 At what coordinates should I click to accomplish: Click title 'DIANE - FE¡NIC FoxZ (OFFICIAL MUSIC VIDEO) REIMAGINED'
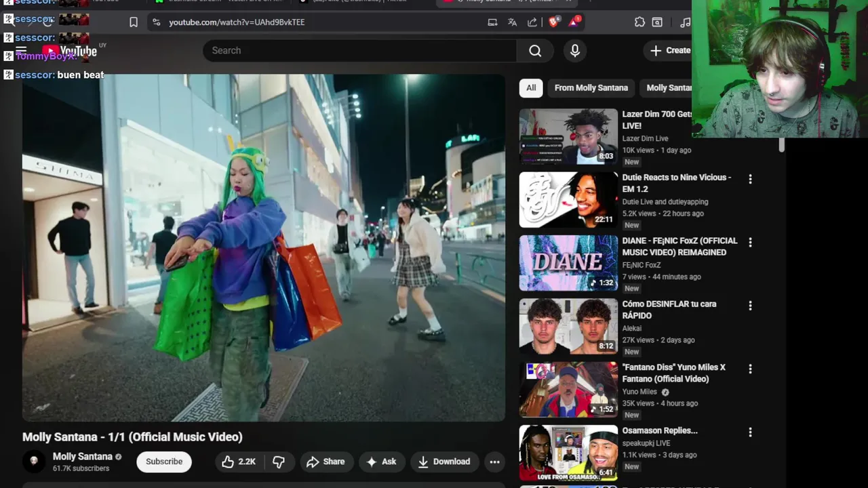[680, 247]
